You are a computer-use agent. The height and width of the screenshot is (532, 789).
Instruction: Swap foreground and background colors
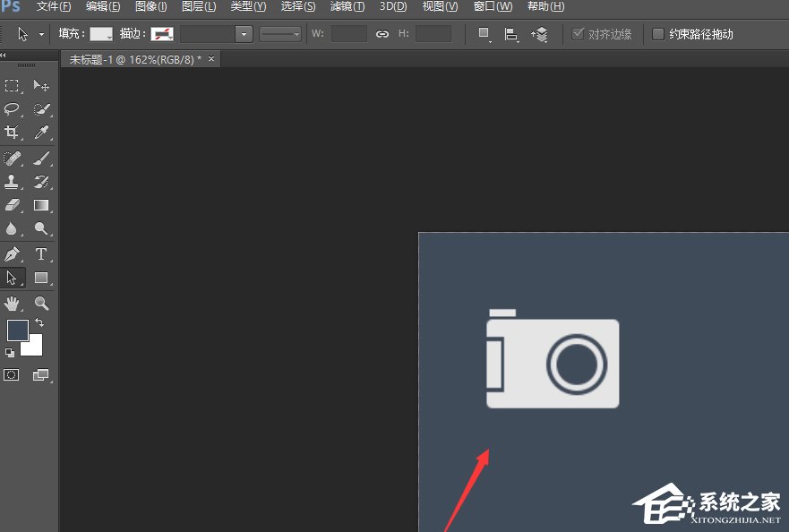coord(39,322)
